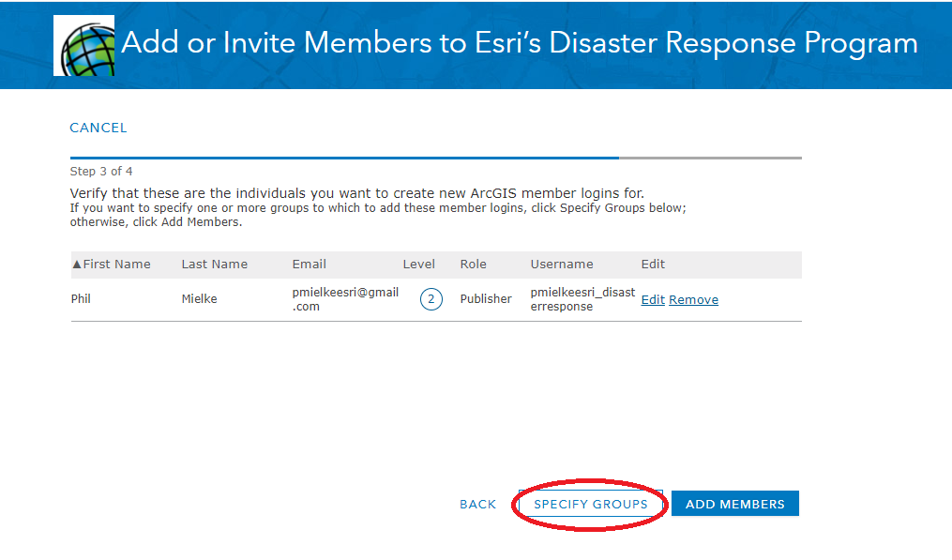This screenshot has height=560, width=952.
Task: Click username 'pmielkeesri_disasterresponse'
Action: (582, 299)
